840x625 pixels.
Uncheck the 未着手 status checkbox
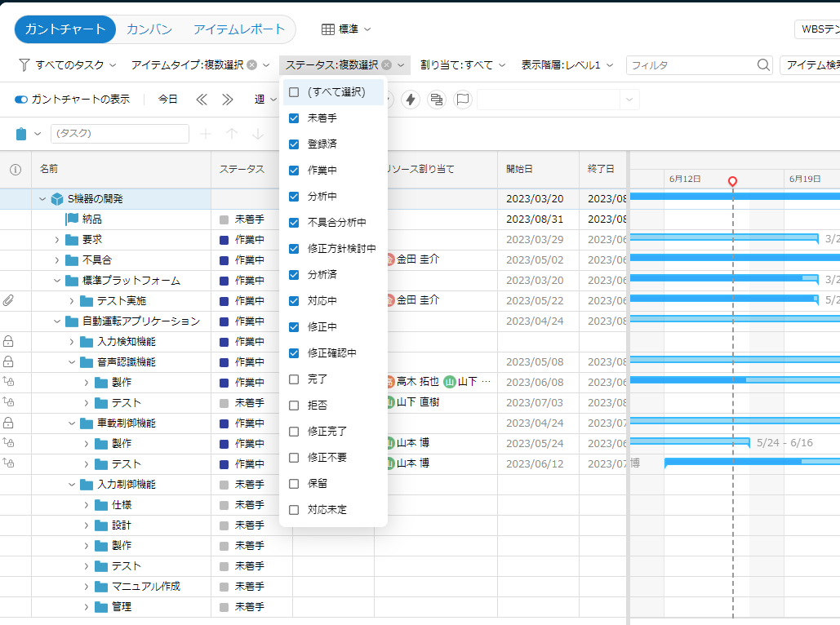pos(294,118)
